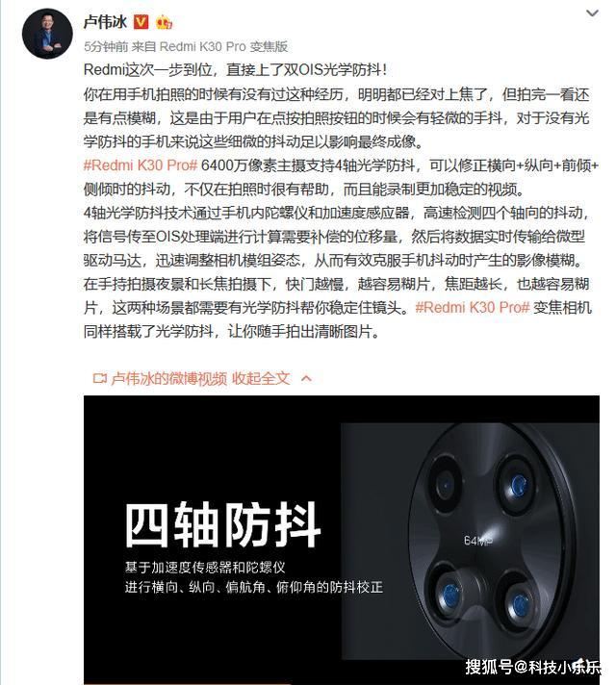Click the orange video progress bar
The height and width of the screenshot is (685, 616).
187,683
